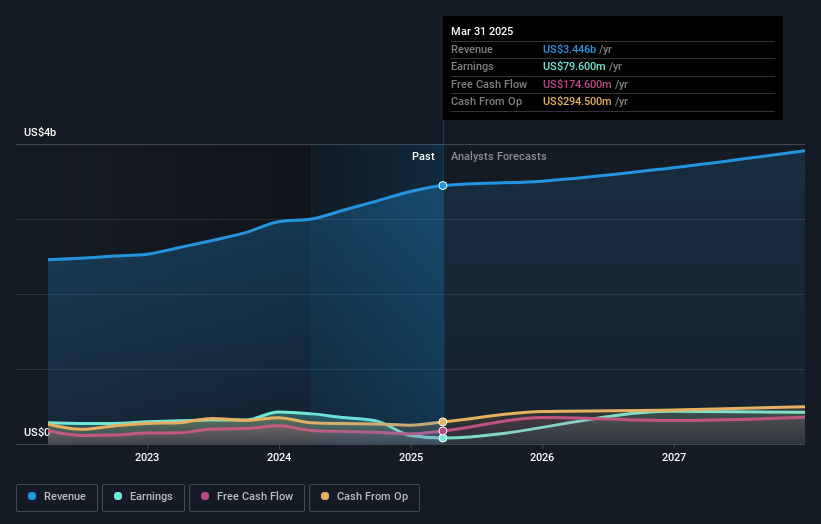Click the US$174.600m free cash flow value
The width and height of the screenshot is (821, 524).
[x=577, y=84]
